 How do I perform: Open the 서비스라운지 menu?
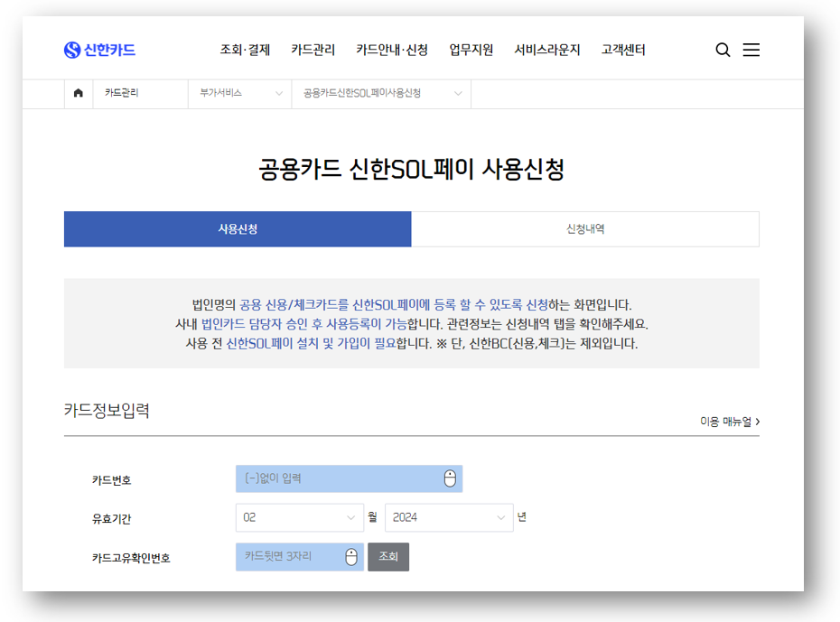[547, 50]
